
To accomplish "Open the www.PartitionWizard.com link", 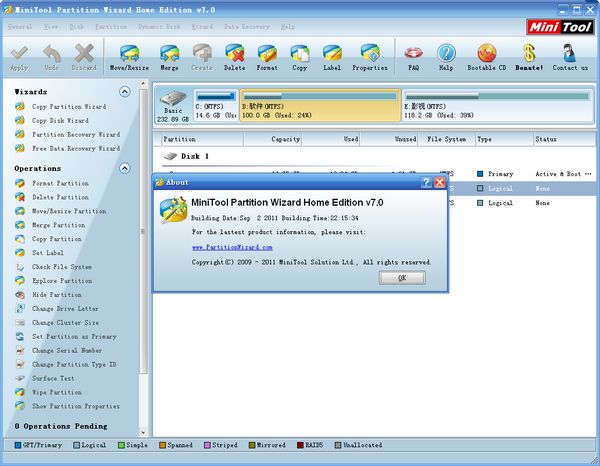I will 232,246.
